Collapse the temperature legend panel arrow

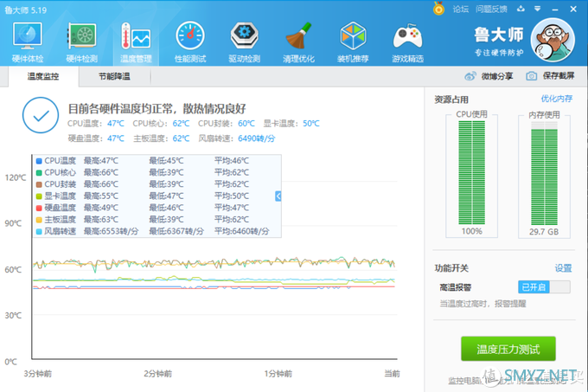(278, 196)
